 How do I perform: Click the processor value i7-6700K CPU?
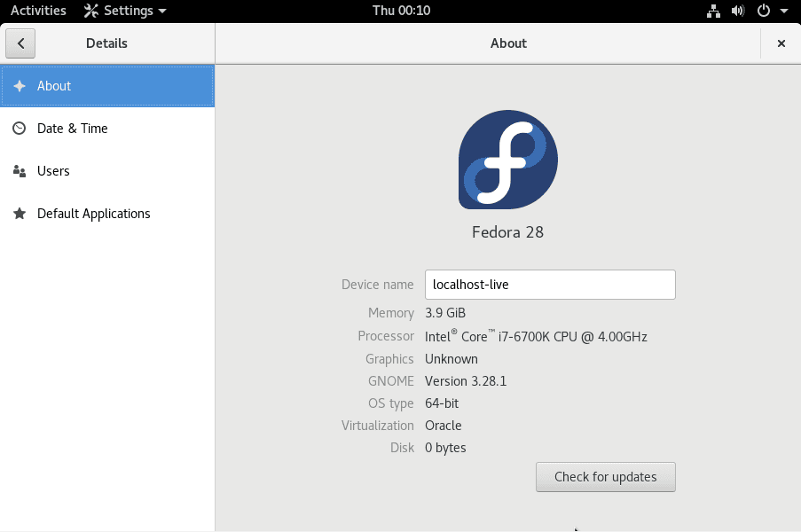click(x=536, y=336)
